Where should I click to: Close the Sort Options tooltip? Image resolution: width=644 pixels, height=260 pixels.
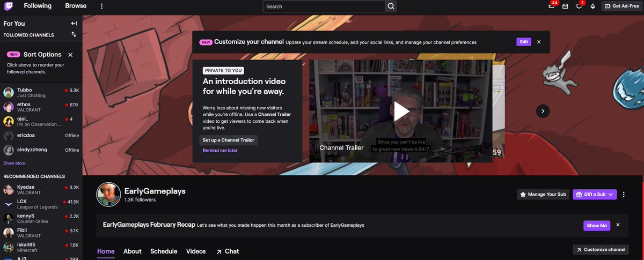[x=70, y=55]
